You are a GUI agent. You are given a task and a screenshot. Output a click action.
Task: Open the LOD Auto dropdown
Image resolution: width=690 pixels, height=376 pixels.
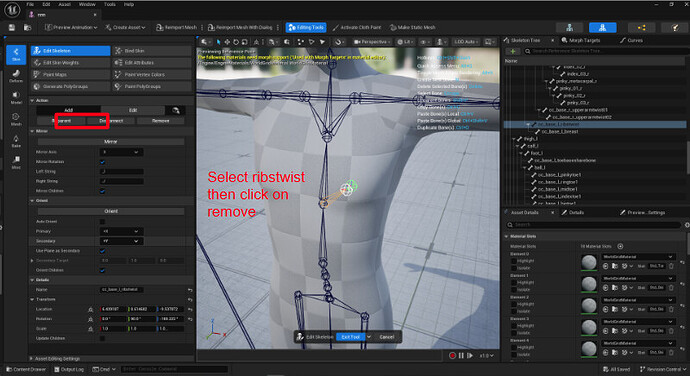pos(466,42)
